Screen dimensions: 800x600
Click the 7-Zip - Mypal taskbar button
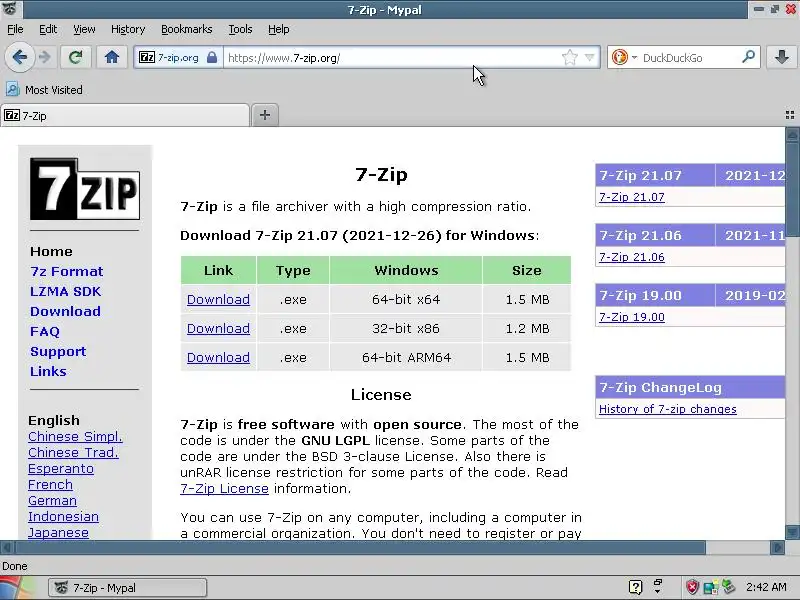coord(128,588)
